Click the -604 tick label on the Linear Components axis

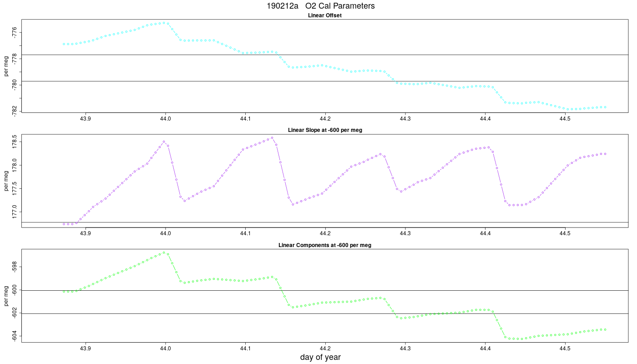click(x=15, y=336)
